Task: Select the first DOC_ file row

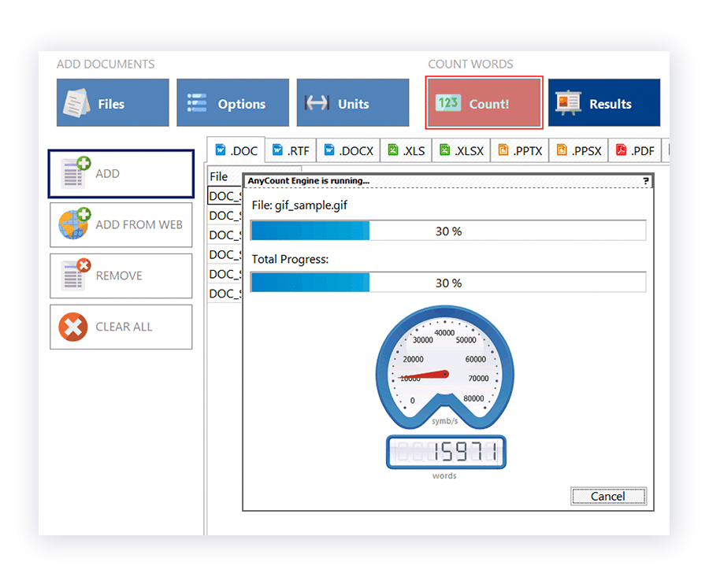Action: (x=225, y=196)
